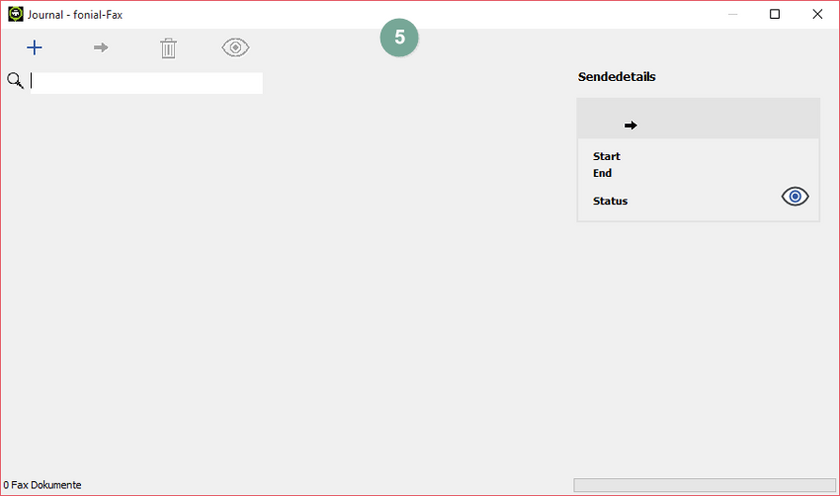Viewport: 840px width, 496px height.
Task: Close the Journal - fonial-Fax window
Action: click(816, 14)
